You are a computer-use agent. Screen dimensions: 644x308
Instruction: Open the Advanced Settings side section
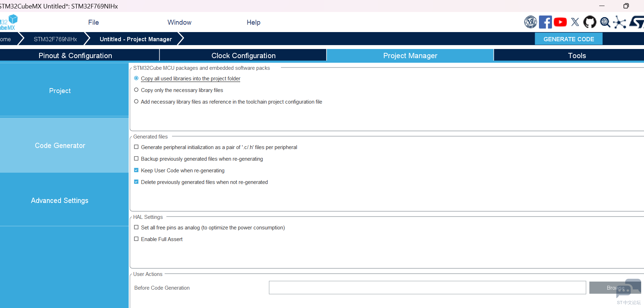[x=64, y=200]
